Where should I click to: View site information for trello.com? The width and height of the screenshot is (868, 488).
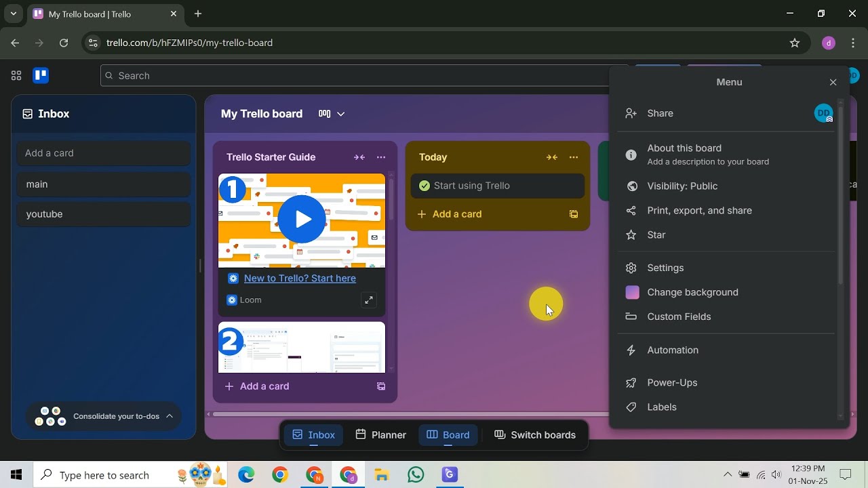tap(94, 43)
